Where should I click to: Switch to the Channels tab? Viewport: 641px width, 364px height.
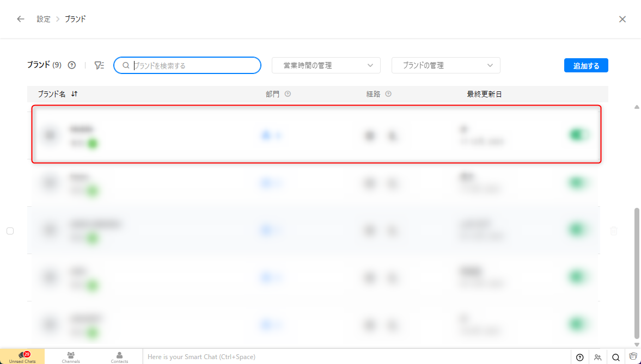(71, 357)
